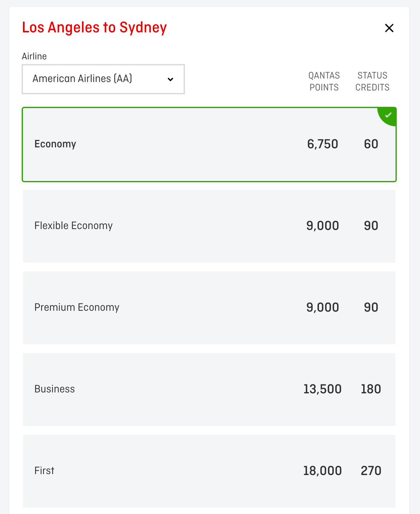Click the 90 status credits on Premium Economy
This screenshot has width=420, height=514.
click(371, 307)
